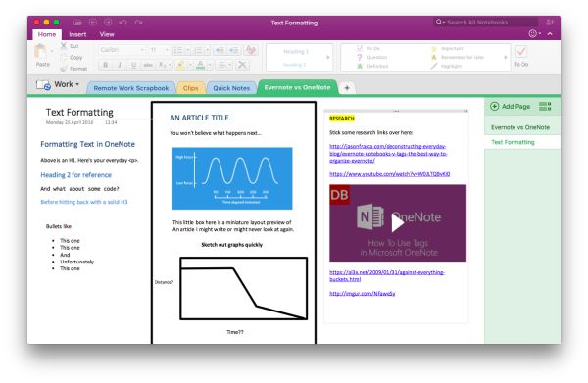
Task: Redo the action in title bar
Action: tap(138, 23)
